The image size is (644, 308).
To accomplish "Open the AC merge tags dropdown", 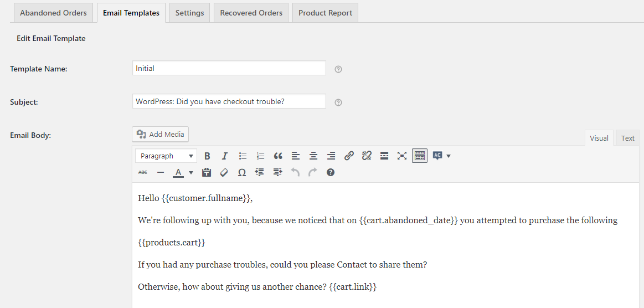I will click(x=441, y=156).
